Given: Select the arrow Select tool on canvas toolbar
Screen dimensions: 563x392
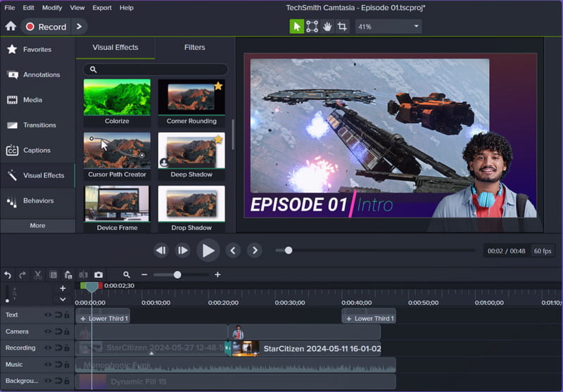Looking at the screenshot, I should 296,27.
